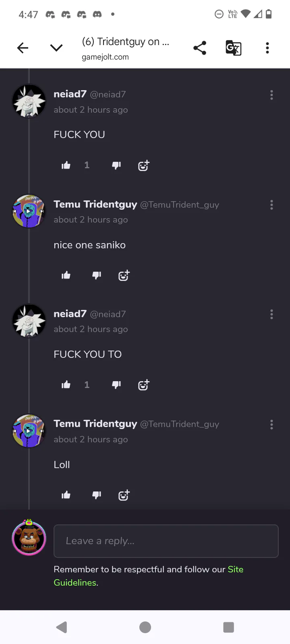This screenshot has height=644, width=290.
Task: Dislike neiad7's "FUCK YOU" comment
Action: click(x=116, y=165)
